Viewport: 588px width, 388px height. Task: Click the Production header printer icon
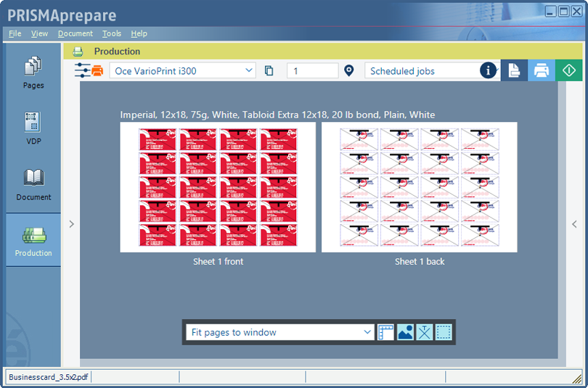pos(78,51)
